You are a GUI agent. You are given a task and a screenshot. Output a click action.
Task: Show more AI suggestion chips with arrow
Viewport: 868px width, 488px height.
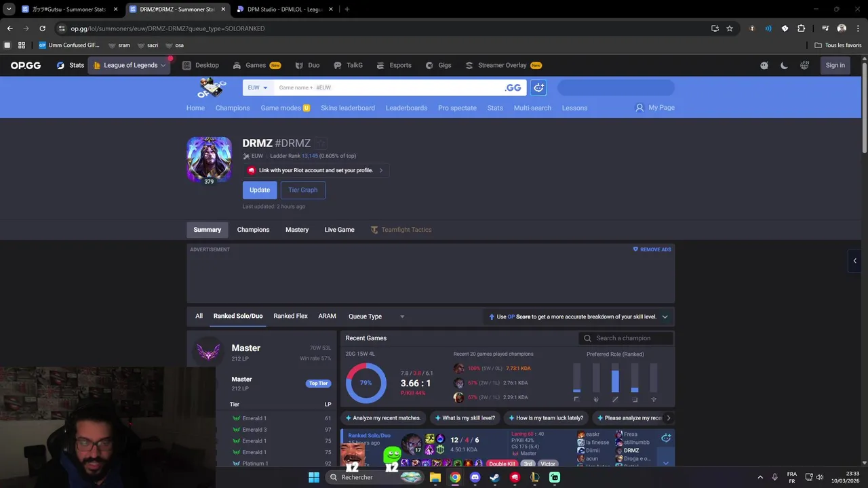pyautogui.click(x=668, y=418)
